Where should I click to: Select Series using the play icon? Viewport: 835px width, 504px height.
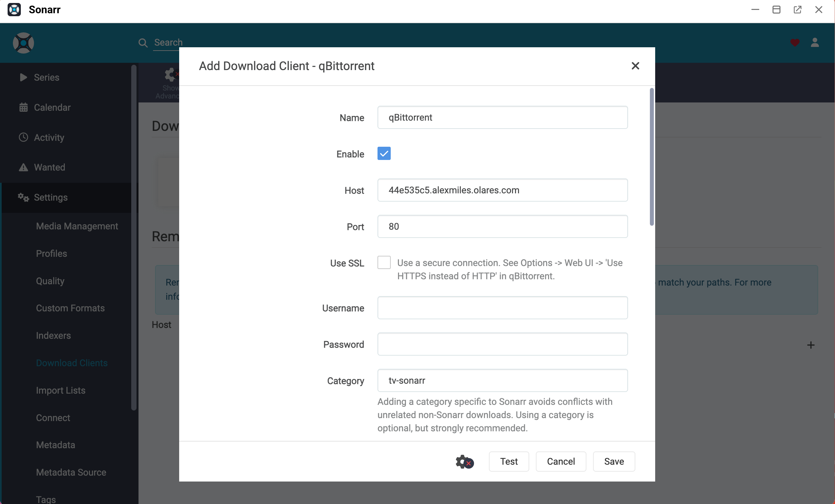point(23,77)
